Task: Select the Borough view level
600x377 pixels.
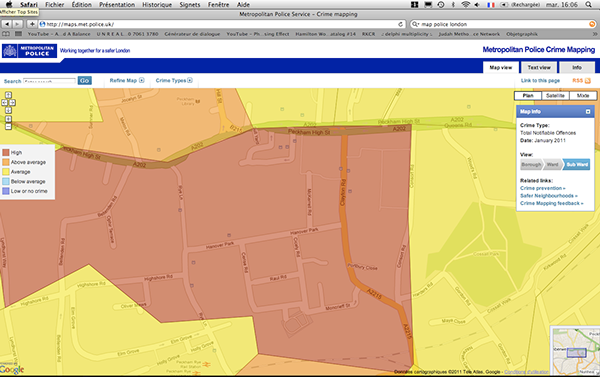Action: tap(532, 165)
